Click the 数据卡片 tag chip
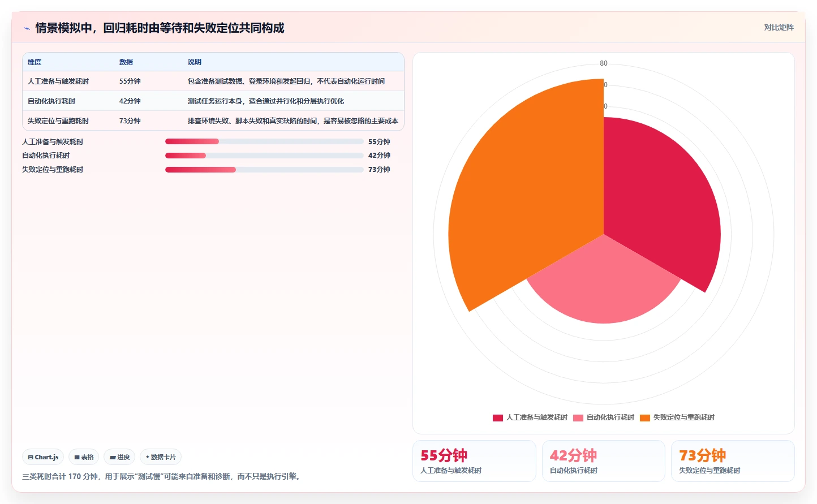 pos(161,457)
